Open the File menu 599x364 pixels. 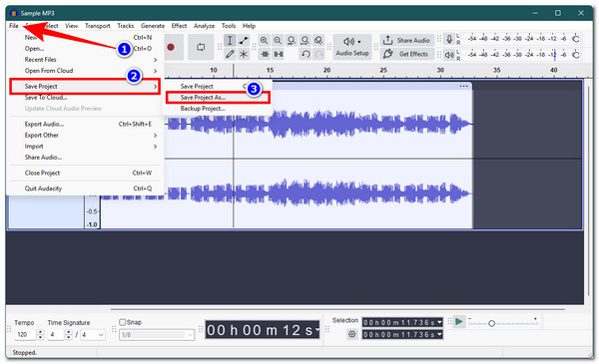(14, 26)
